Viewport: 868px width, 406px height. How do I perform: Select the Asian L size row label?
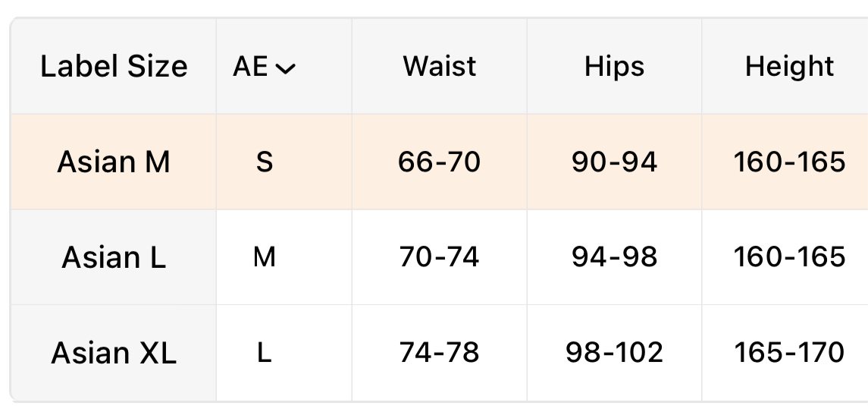click(114, 257)
